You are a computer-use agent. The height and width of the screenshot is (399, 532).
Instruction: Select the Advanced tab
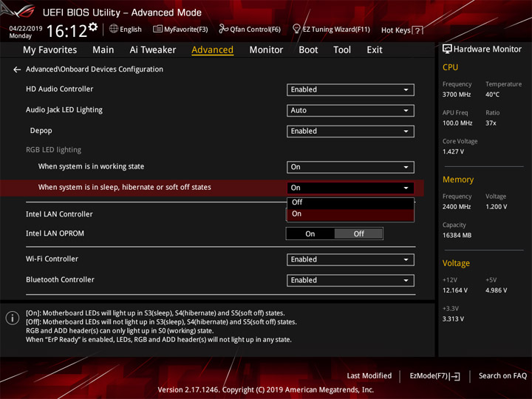tap(212, 50)
